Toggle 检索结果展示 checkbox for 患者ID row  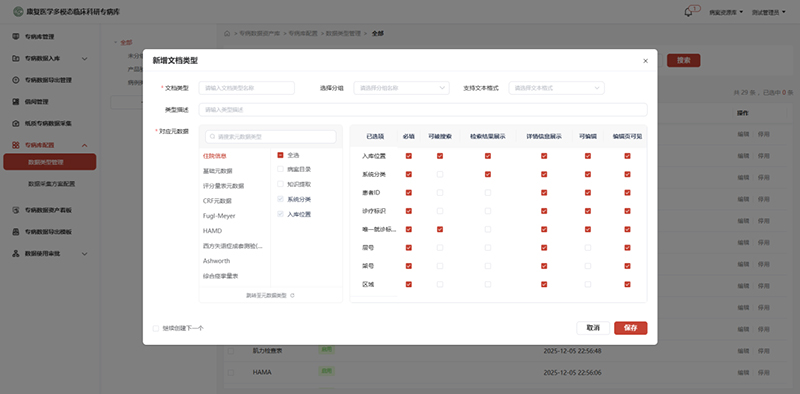pyautogui.click(x=488, y=193)
